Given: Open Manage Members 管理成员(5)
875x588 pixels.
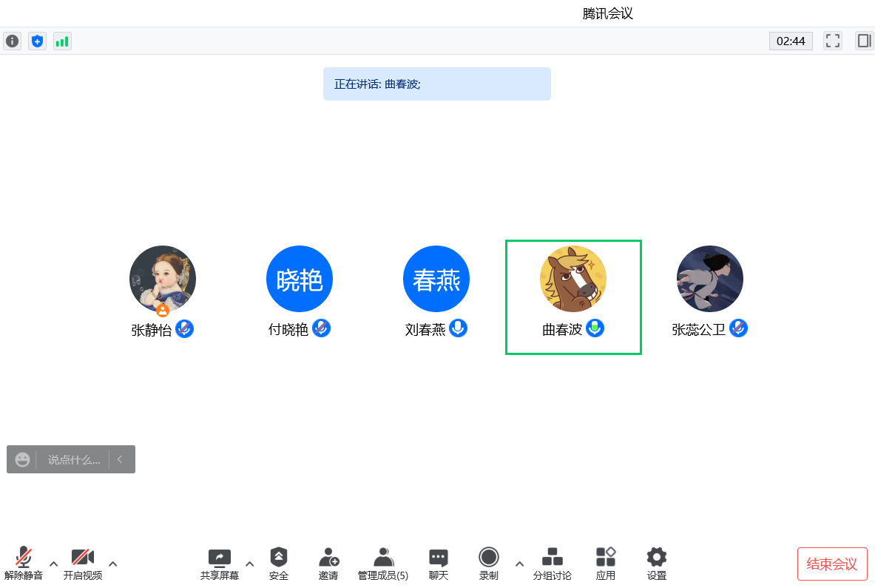Looking at the screenshot, I should (x=383, y=564).
